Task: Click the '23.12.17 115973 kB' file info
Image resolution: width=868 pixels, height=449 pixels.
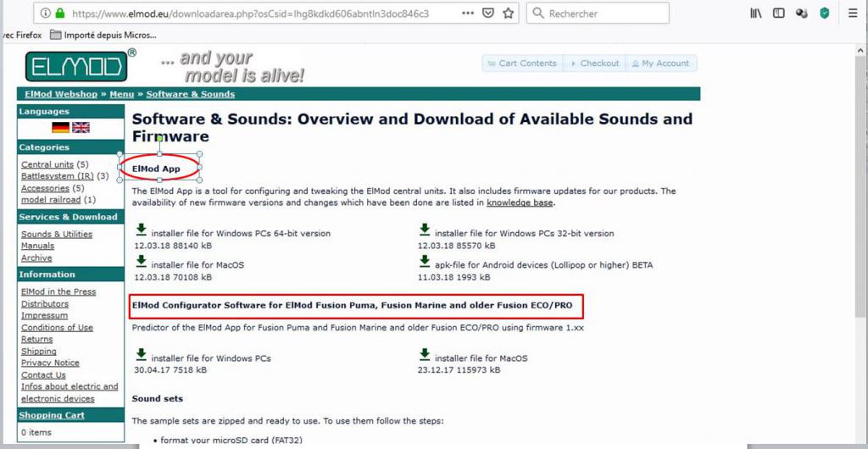Action: 459,370
